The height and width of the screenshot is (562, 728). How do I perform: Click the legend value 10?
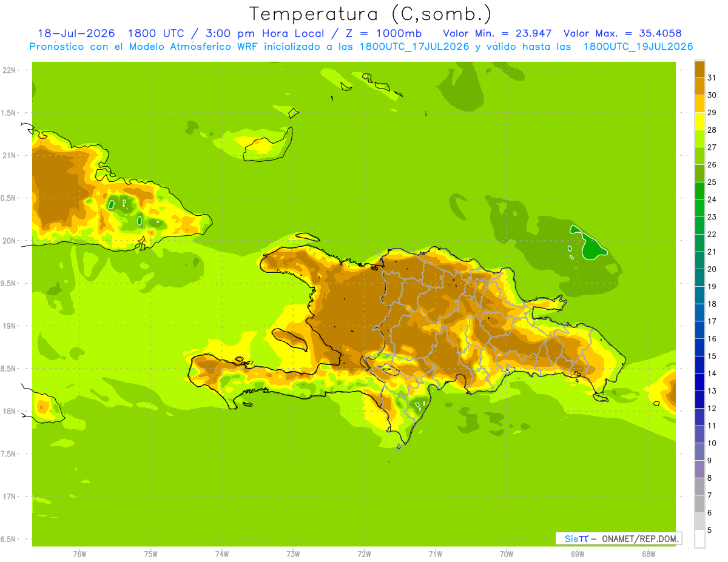coord(712,443)
